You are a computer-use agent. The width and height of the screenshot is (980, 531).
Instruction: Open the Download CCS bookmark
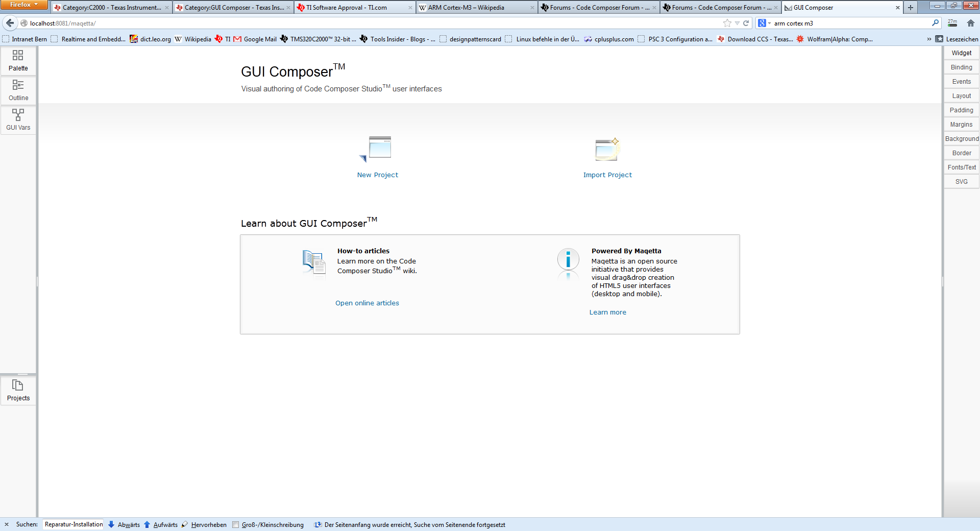(755, 39)
